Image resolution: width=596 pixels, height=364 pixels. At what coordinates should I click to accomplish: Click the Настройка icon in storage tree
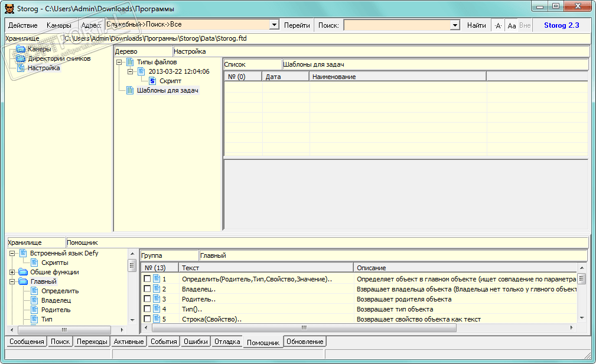pyautogui.click(x=21, y=68)
